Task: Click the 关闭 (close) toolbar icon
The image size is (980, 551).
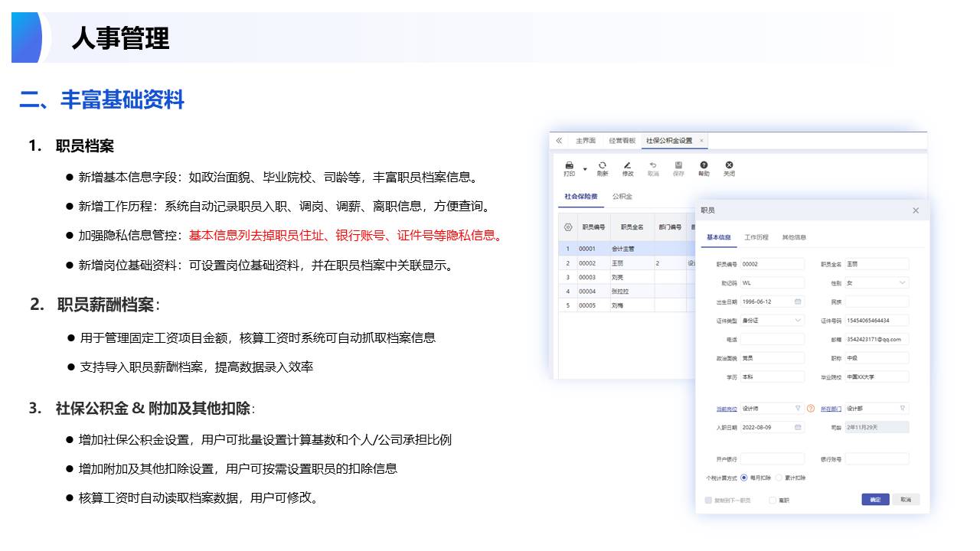Action: coord(729,165)
